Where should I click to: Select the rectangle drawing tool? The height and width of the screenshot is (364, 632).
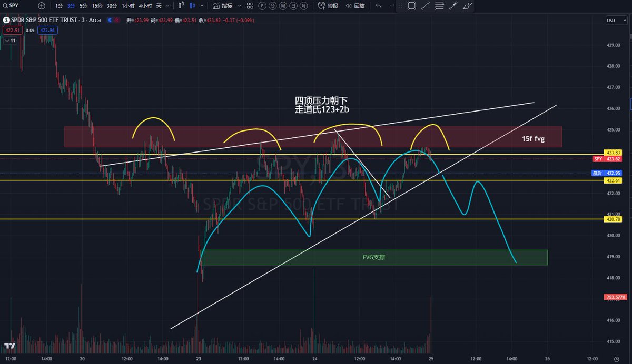click(x=411, y=6)
